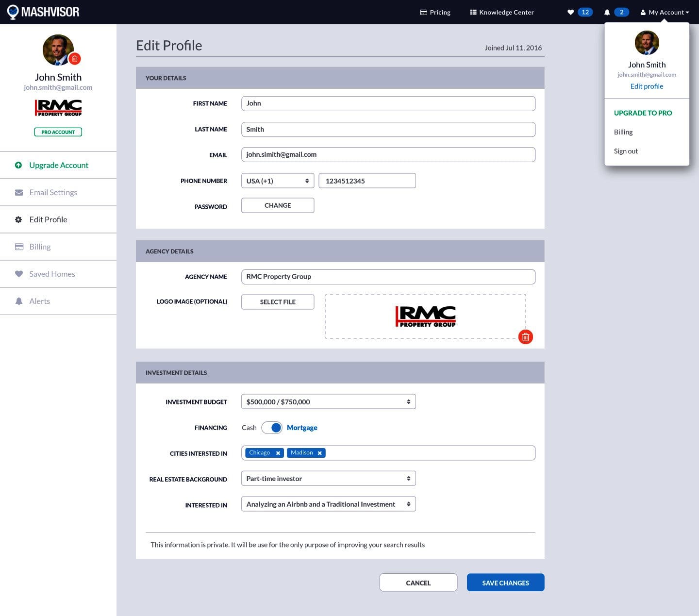This screenshot has width=699, height=616.
Task: Delete profile photo using the red trash icon
Action: (74, 59)
